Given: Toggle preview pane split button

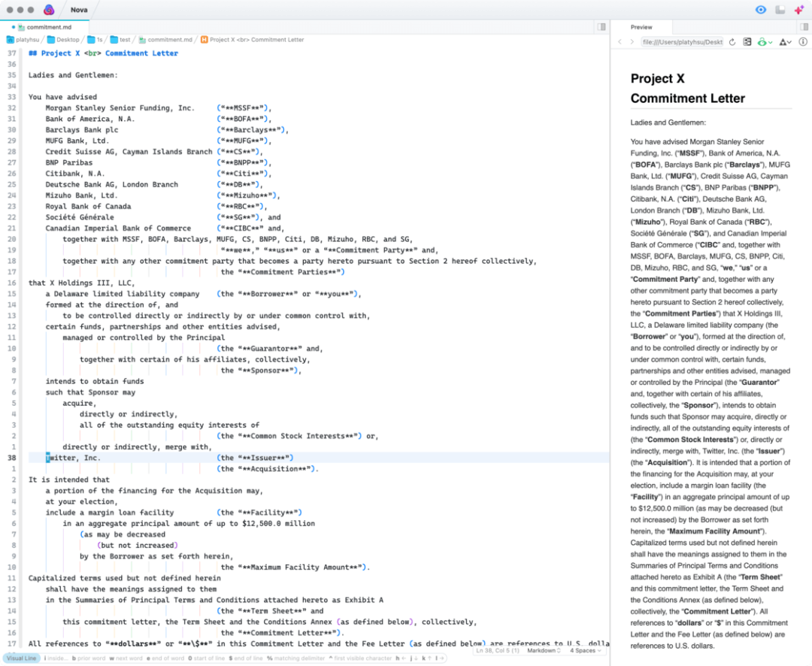Looking at the screenshot, I should [804, 27].
